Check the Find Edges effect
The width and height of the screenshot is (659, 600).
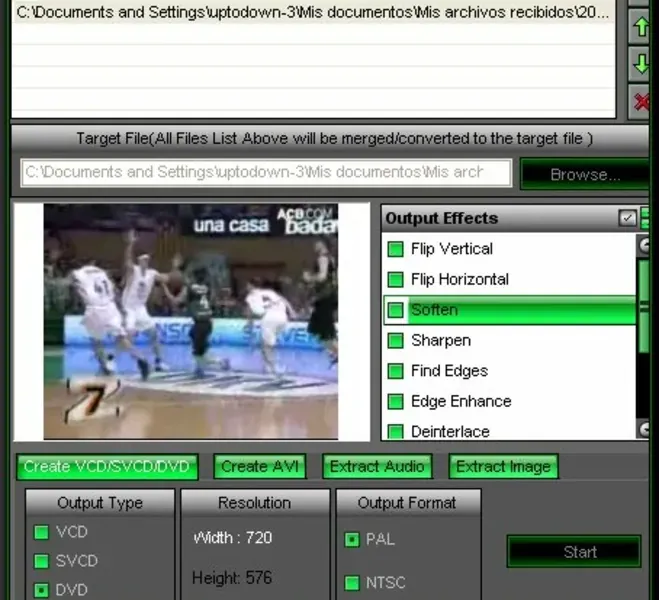pyautogui.click(x=395, y=371)
